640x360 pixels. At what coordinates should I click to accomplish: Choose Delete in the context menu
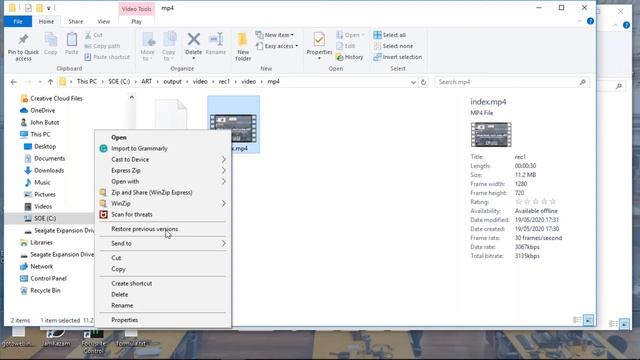click(120, 294)
